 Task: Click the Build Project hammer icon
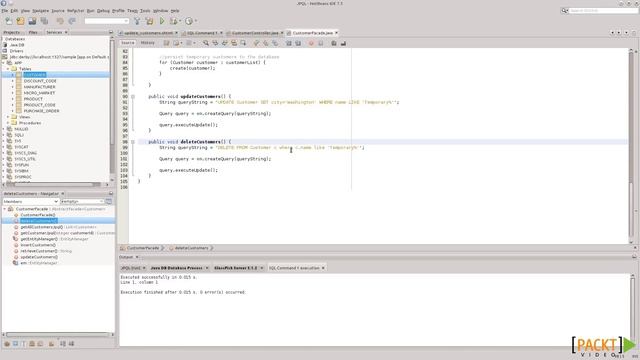tap(137, 21)
